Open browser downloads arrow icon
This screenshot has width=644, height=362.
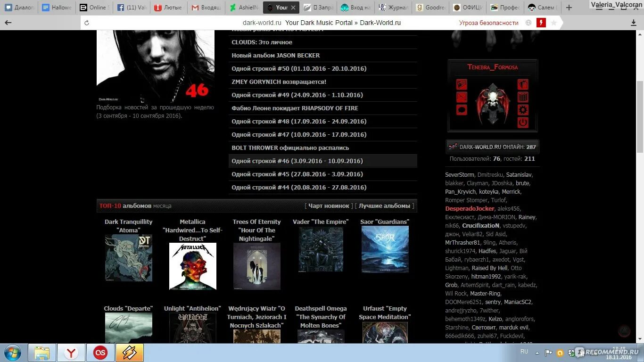click(x=634, y=23)
